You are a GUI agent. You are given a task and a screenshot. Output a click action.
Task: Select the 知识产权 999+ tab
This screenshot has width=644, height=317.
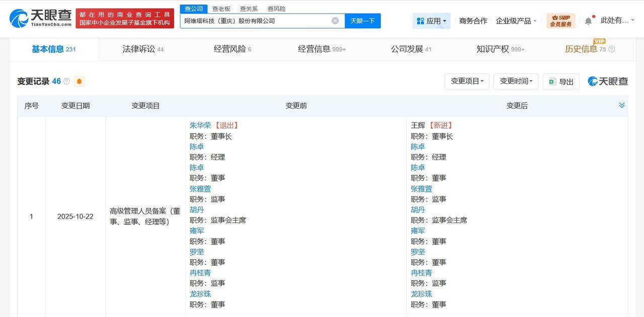click(501, 49)
